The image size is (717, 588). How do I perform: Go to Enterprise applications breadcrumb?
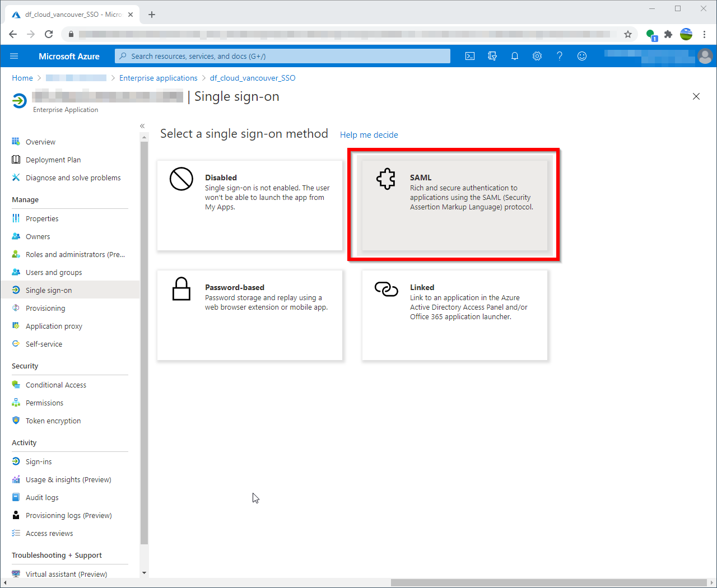[158, 78]
